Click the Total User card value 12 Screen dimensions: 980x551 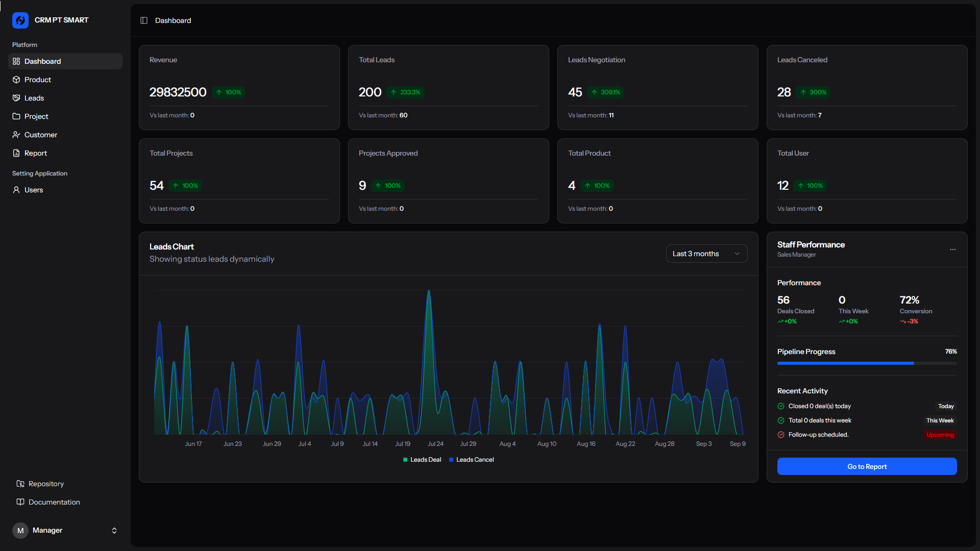(x=783, y=186)
